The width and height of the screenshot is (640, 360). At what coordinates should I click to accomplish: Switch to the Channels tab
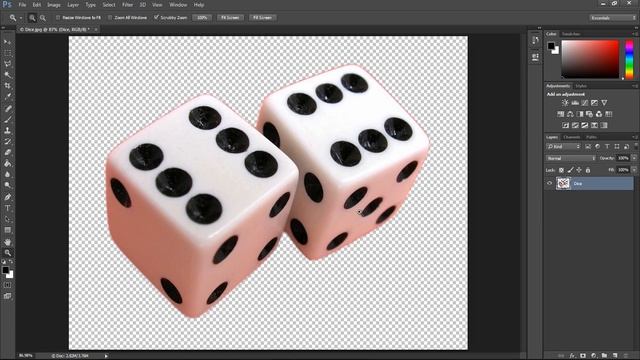(571, 137)
